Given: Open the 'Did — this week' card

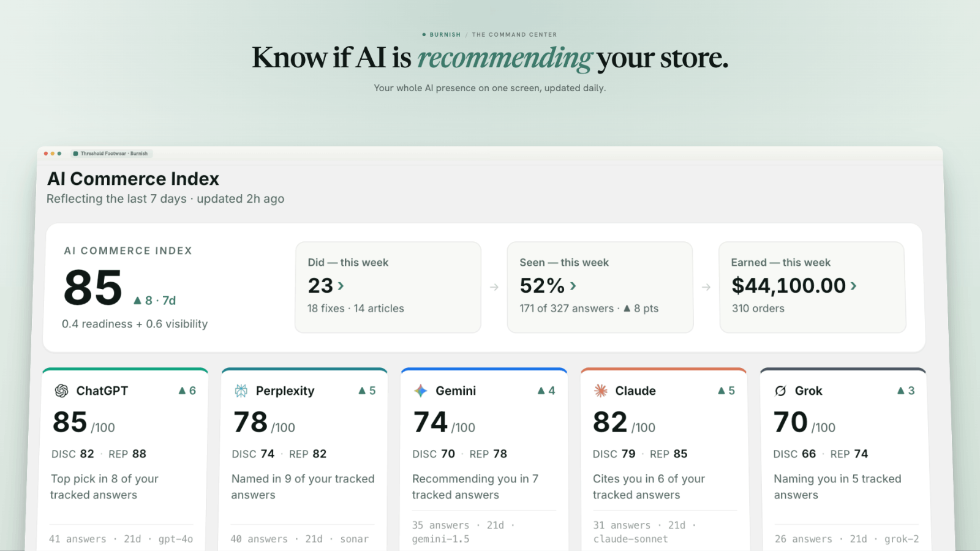Looking at the screenshot, I should (388, 287).
